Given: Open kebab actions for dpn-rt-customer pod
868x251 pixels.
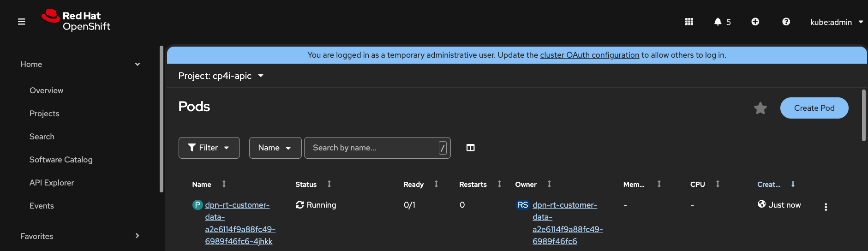Looking at the screenshot, I should [826, 207].
